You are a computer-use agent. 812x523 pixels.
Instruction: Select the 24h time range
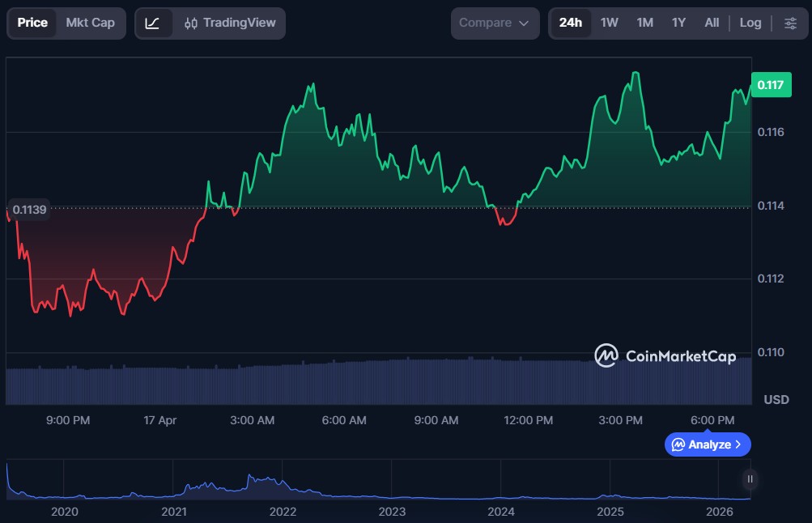(x=570, y=23)
